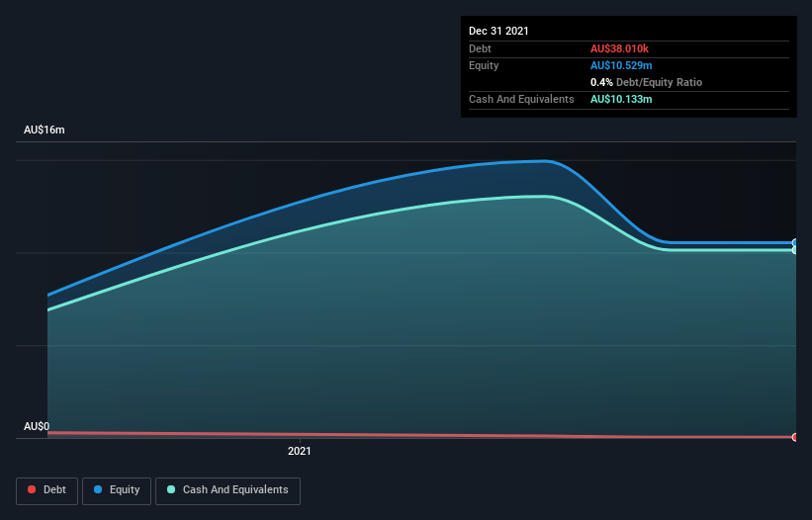Toggle the Debt legend button
Image resolution: width=812 pixels, height=520 pixels.
[46, 490]
